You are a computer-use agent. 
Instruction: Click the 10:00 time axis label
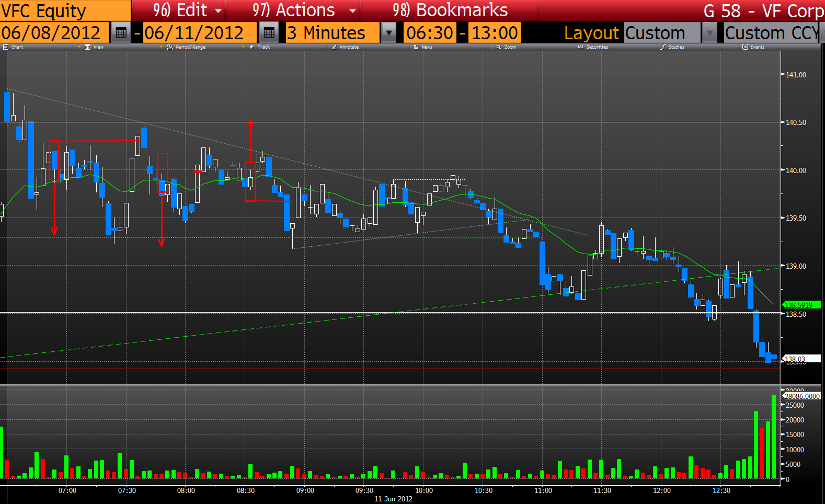pyautogui.click(x=424, y=490)
